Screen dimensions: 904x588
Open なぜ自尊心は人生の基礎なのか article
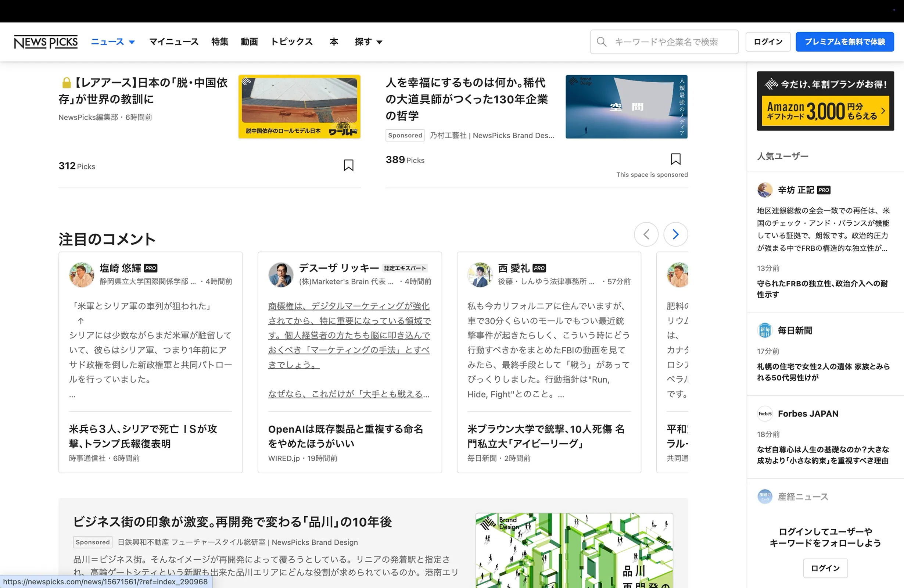coord(823,455)
